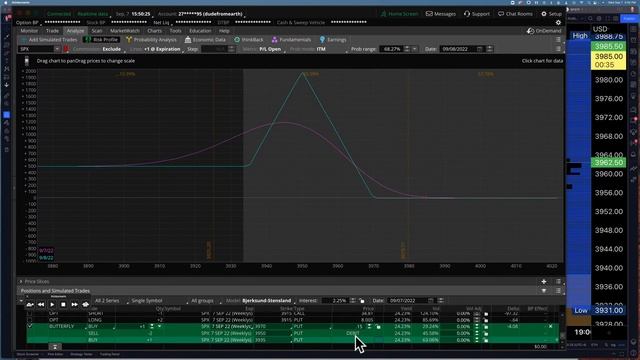The width and height of the screenshot is (640, 360).
Task: Toggle OnDemand mode
Action: point(544,31)
